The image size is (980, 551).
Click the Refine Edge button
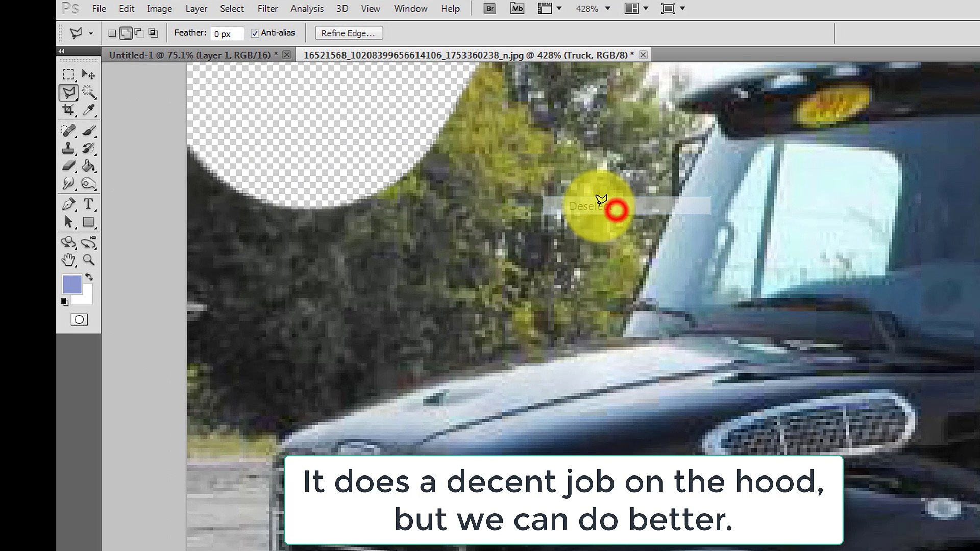(x=348, y=33)
